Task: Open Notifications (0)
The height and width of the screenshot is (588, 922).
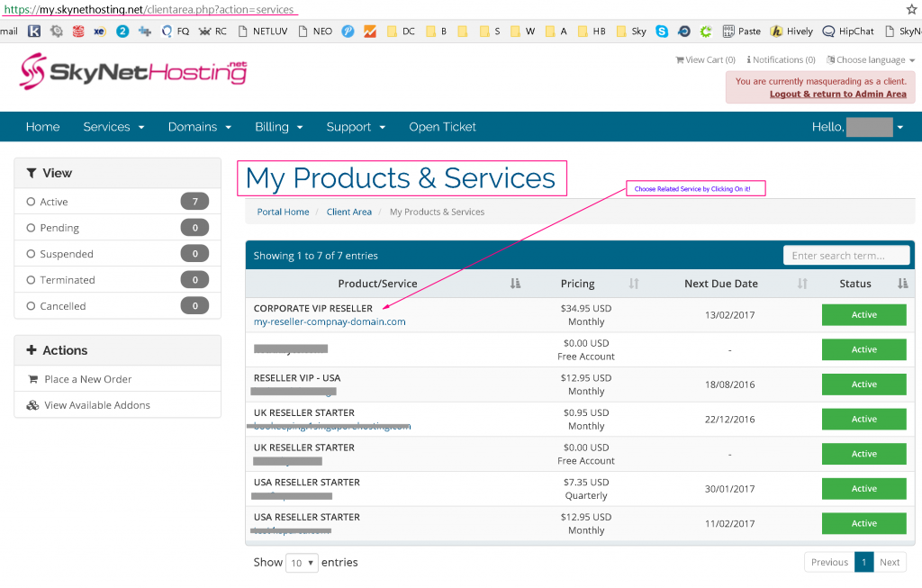Action: tap(781, 60)
